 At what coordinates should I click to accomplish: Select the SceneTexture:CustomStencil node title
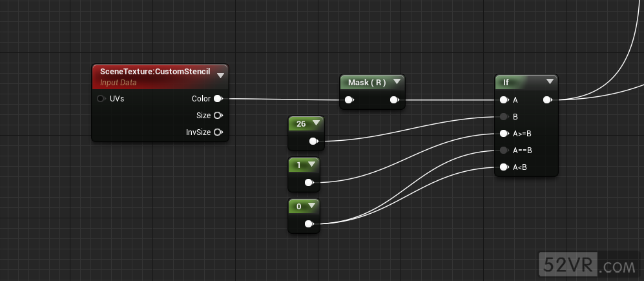(155, 72)
